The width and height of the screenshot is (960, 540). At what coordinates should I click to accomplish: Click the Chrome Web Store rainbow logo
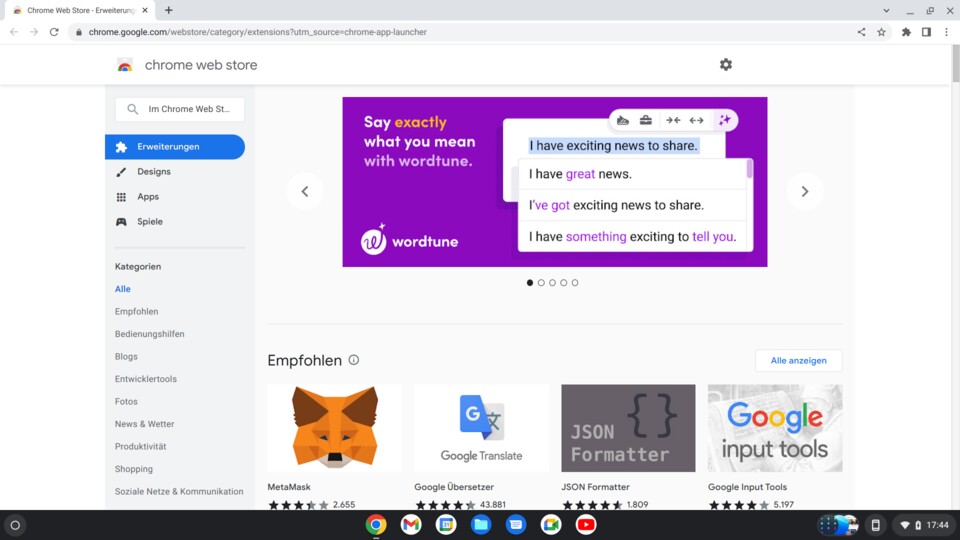click(x=125, y=65)
